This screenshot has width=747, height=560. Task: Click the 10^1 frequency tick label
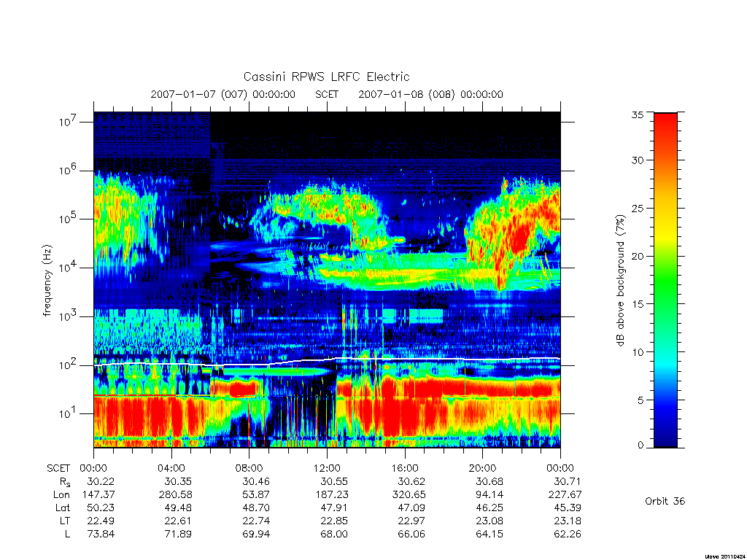pos(68,413)
